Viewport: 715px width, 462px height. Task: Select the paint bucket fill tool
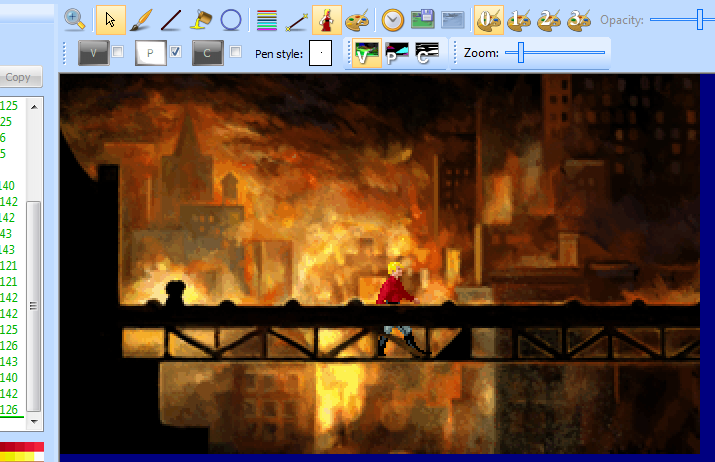coord(201,20)
